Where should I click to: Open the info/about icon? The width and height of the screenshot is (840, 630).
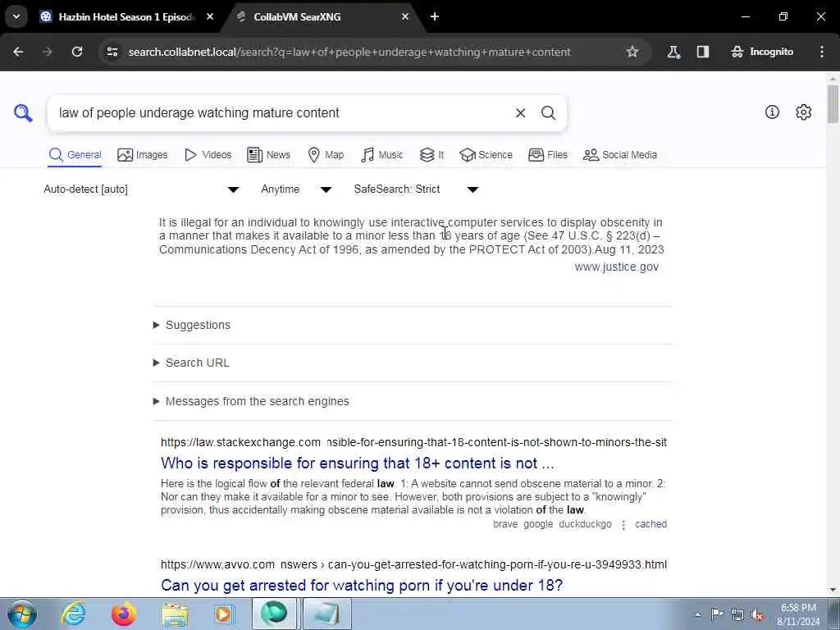[772, 112]
